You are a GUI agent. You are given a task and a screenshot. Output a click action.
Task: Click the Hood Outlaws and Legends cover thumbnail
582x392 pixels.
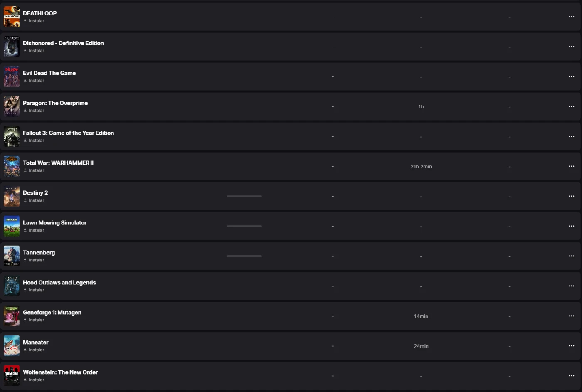pyautogui.click(x=12, y=286)
